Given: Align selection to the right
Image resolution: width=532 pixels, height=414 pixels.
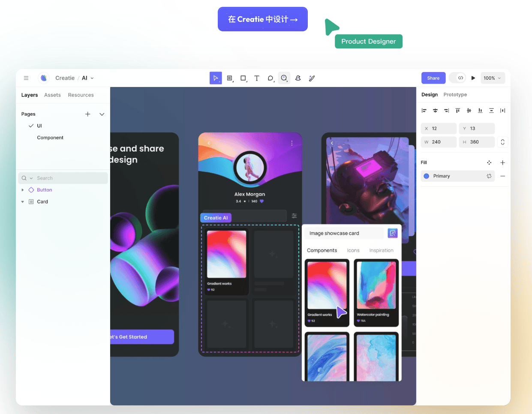Looking at the screenshot, I should (446, 111).
